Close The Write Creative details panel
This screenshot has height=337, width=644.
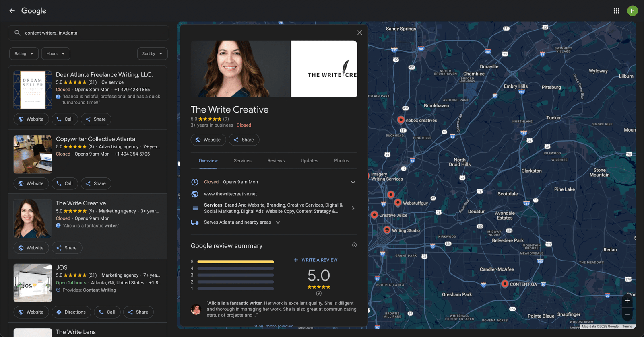click(360, 33)
